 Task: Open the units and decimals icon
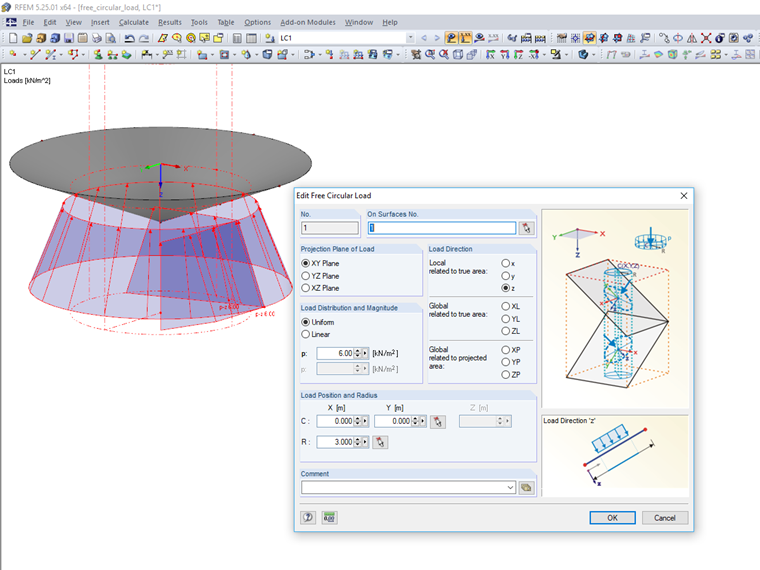coord(328,517)
